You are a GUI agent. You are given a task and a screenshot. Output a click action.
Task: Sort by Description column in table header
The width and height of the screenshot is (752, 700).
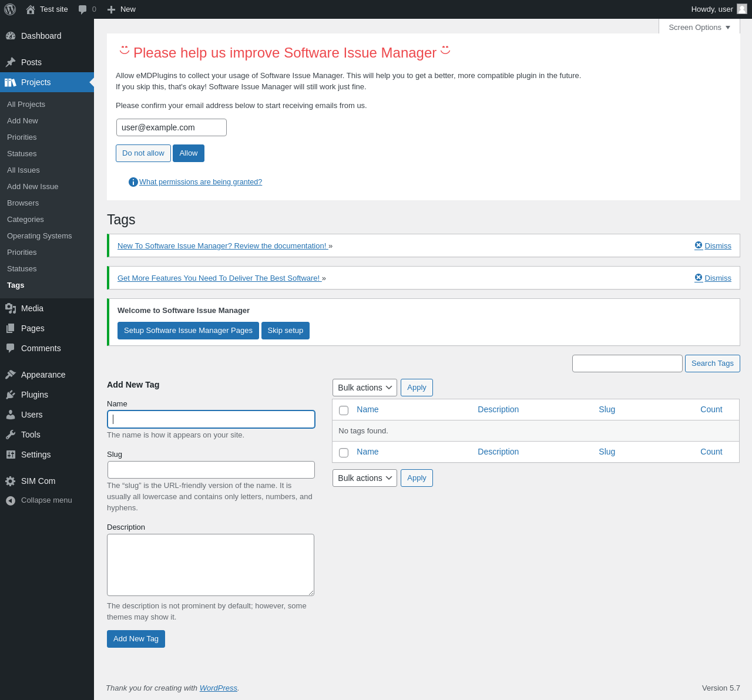(x=498, y=409)
